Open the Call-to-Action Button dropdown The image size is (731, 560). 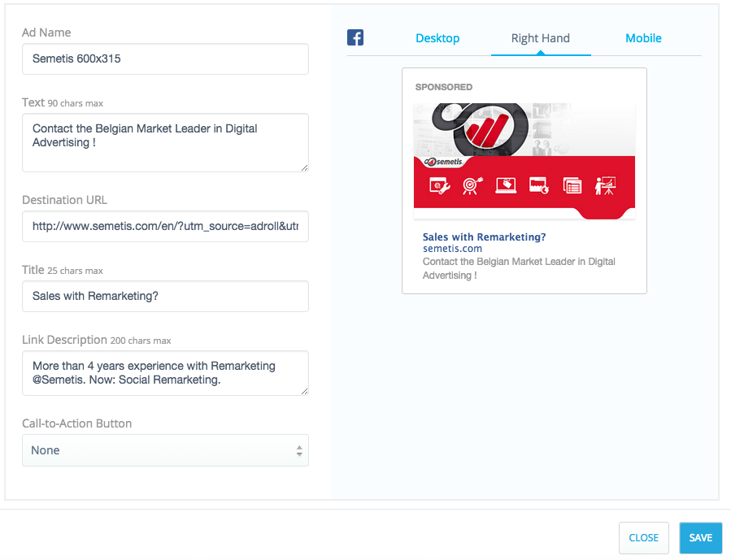[x=165, y=450]
